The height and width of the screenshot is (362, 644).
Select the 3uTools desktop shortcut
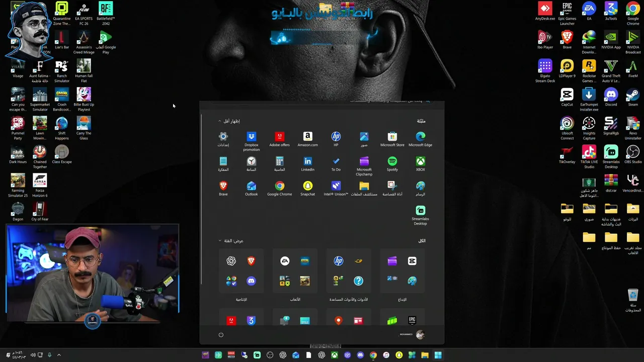pos(611,12)
